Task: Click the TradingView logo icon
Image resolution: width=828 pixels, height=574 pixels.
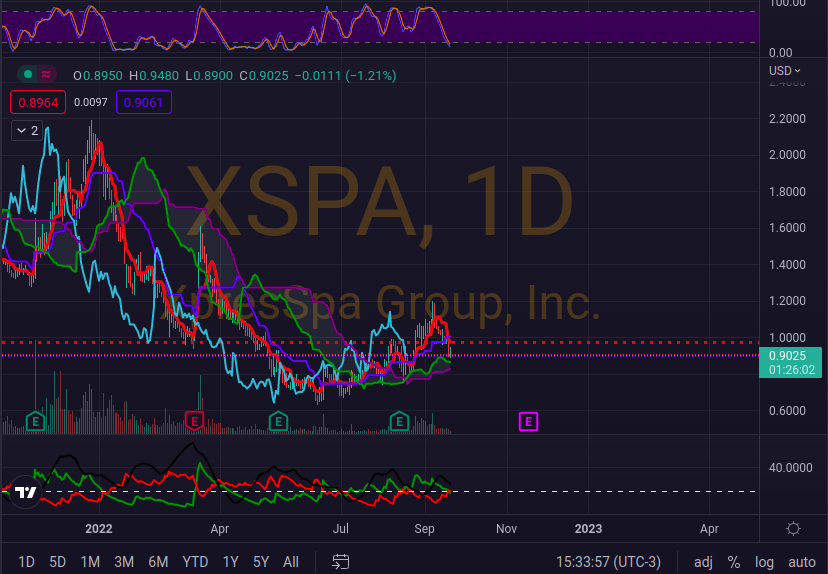Action: pos(25,492)
